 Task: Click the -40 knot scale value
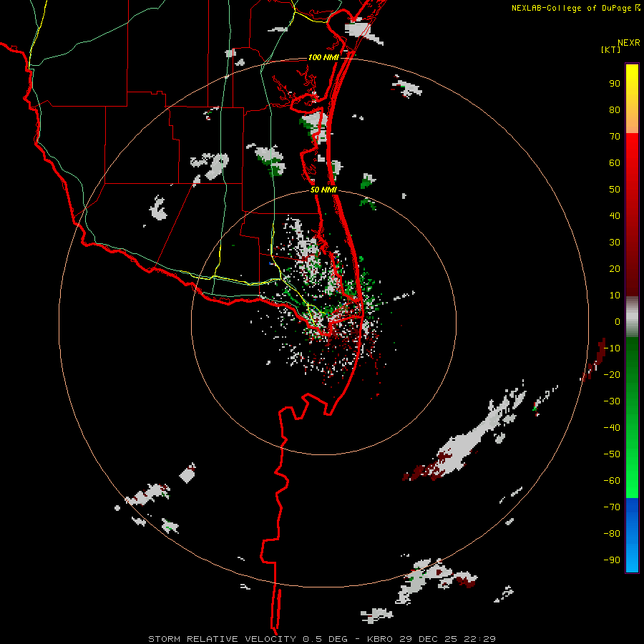pyautogui.click(x=612, y=428)
